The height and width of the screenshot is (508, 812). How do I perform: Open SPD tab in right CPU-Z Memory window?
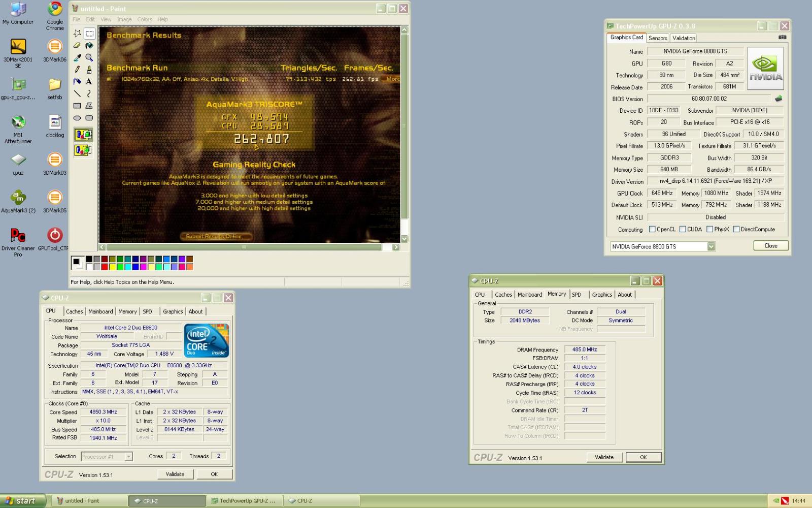(577, 295)
